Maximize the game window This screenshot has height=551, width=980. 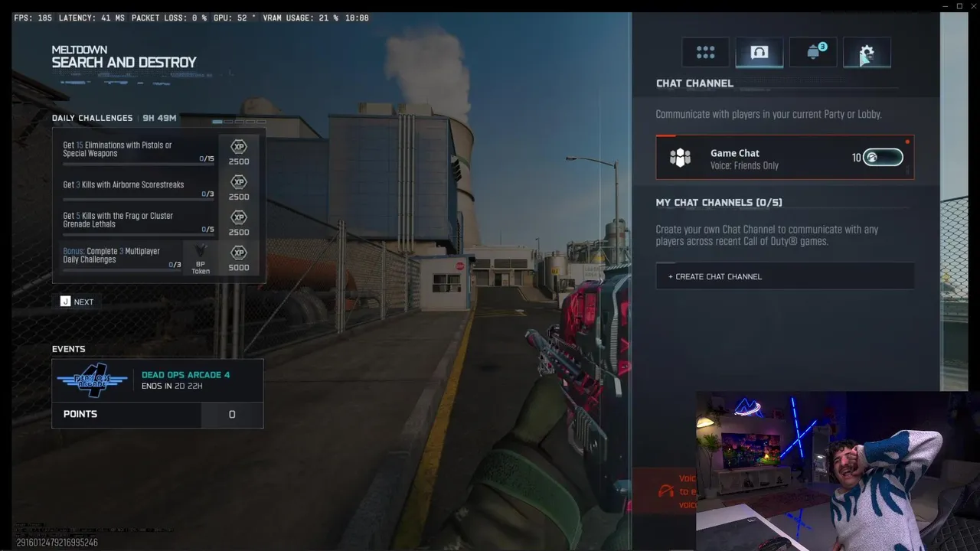click(x=959, y=6)
